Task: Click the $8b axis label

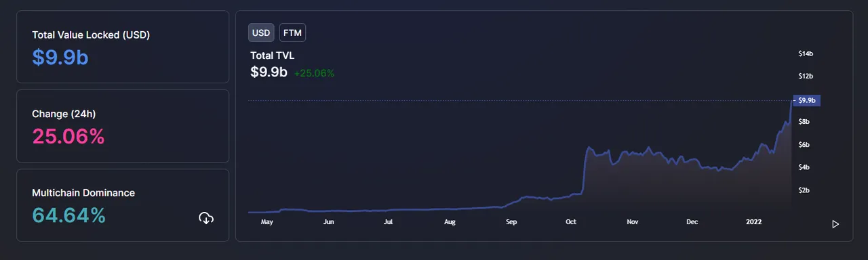Action: [x=804, y=121]
